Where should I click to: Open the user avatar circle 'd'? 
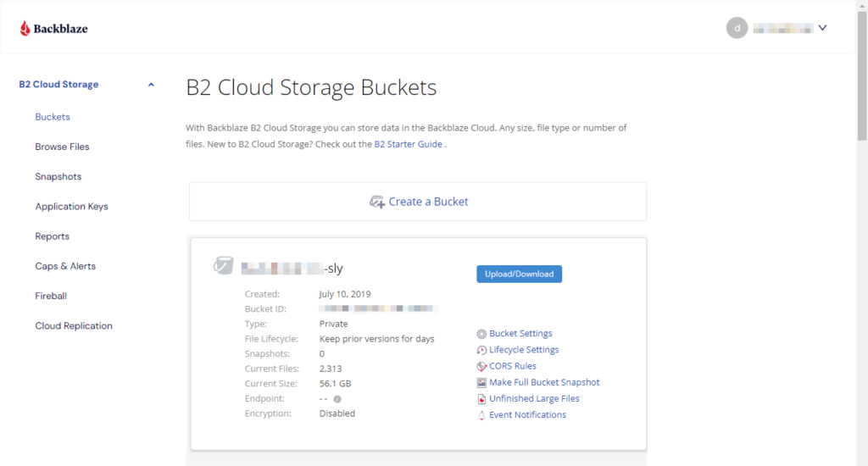pos(737,28)
